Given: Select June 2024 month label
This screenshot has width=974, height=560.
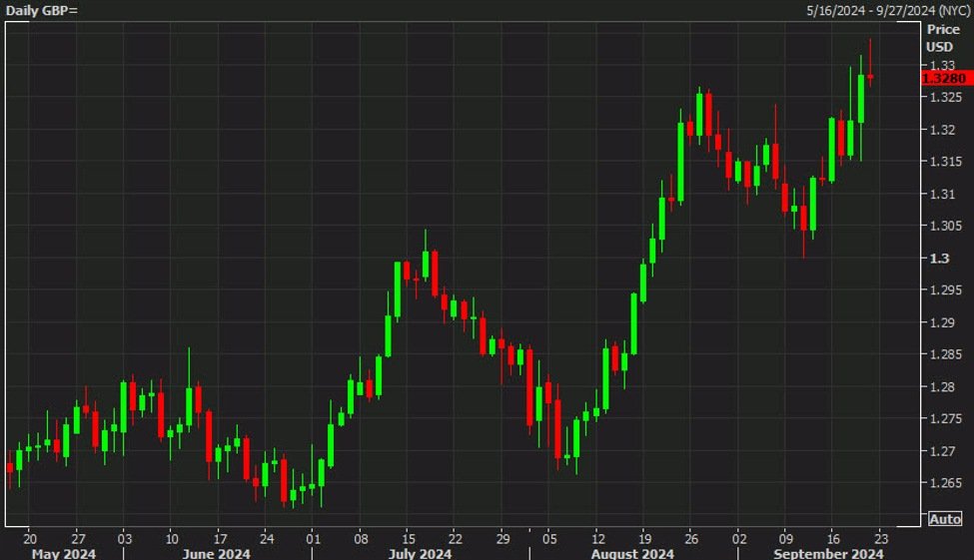Looking at the screenshot, I should click(217, 553).
